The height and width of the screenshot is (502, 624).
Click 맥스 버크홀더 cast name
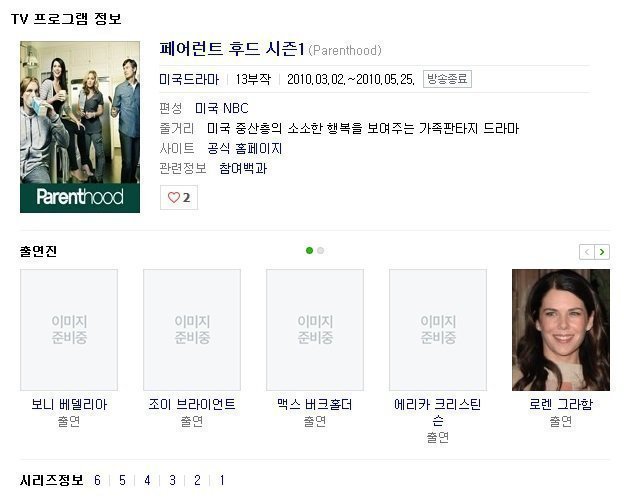coord(315,404)
